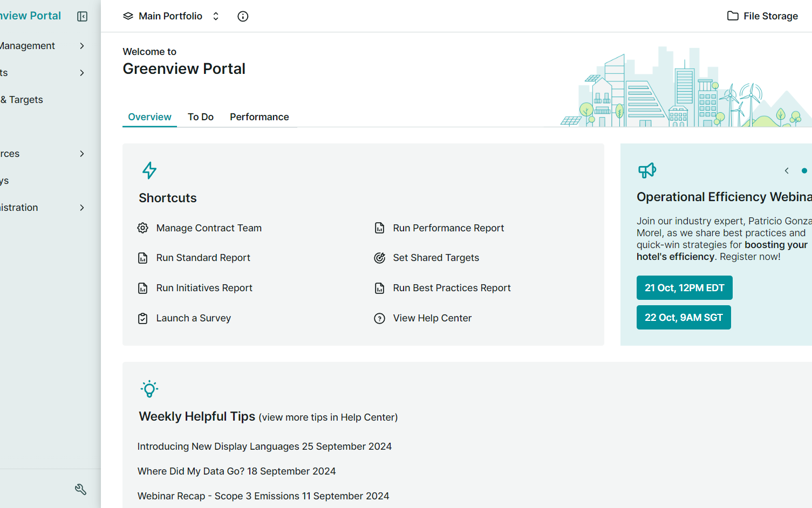The width and height of the screenshot is (812, 508).
Task: Click the info icon beside Main Portfolio
Action: [243, 16]
